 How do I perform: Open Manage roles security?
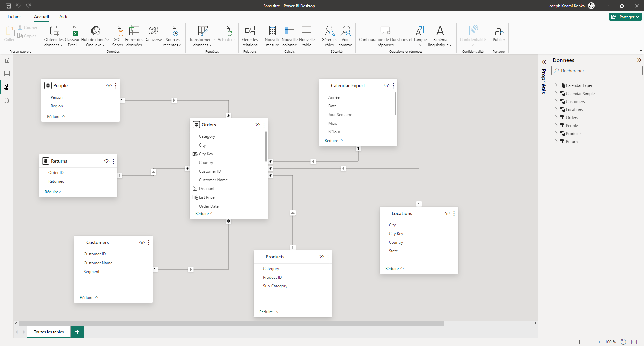tap(329, 36)
